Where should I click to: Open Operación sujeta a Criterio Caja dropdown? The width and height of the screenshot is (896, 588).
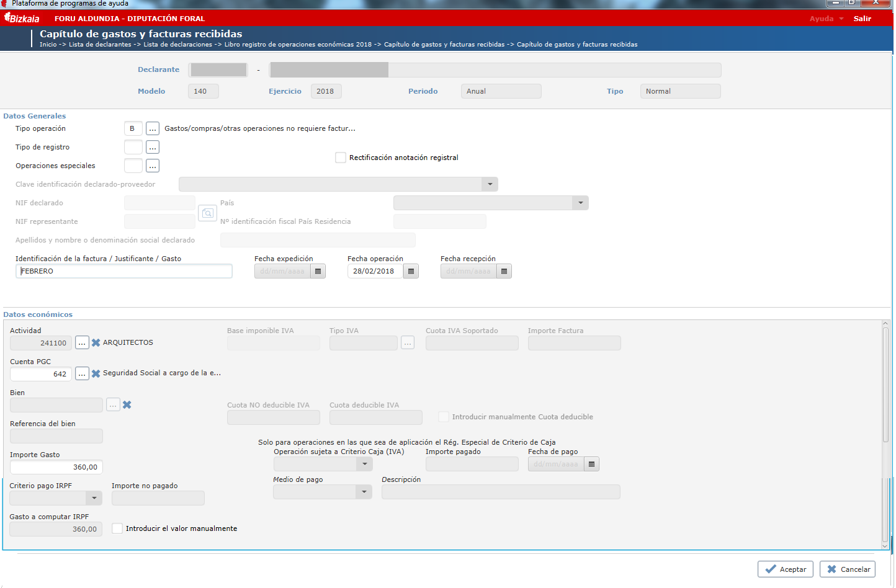[x=365, y=464]
